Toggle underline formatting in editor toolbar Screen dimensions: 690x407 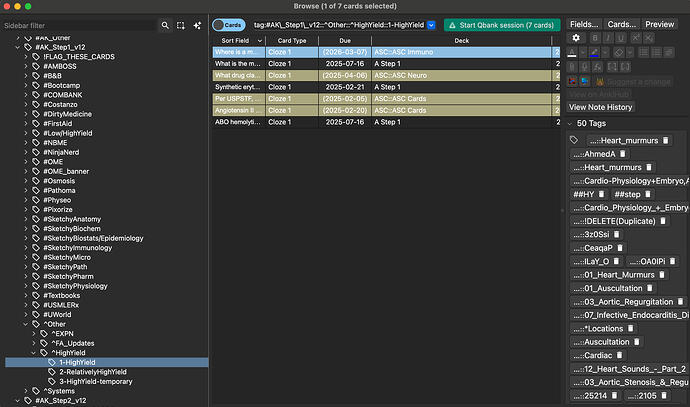tap(620, 38)
